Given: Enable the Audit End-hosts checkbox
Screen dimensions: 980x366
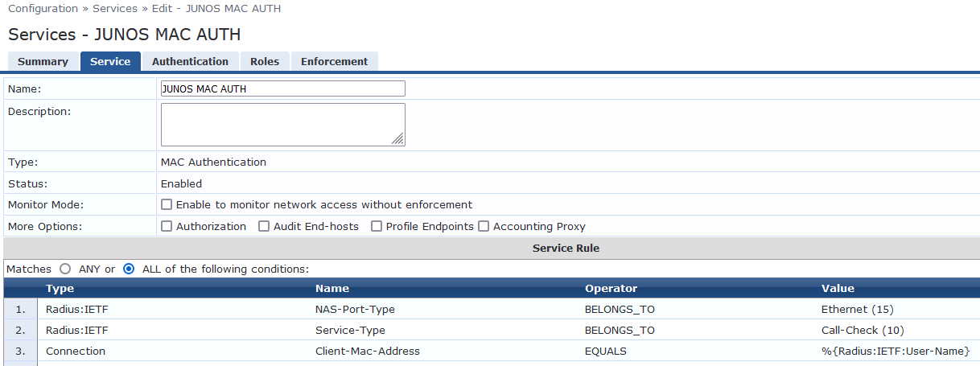Looking at the screenshot, I should (264, 227).
